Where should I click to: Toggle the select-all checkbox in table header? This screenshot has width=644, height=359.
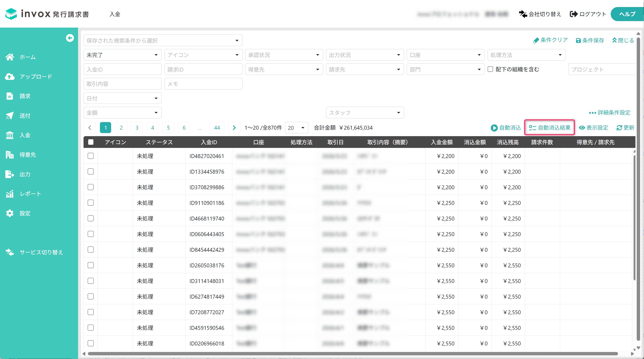(x=91, y=142)
